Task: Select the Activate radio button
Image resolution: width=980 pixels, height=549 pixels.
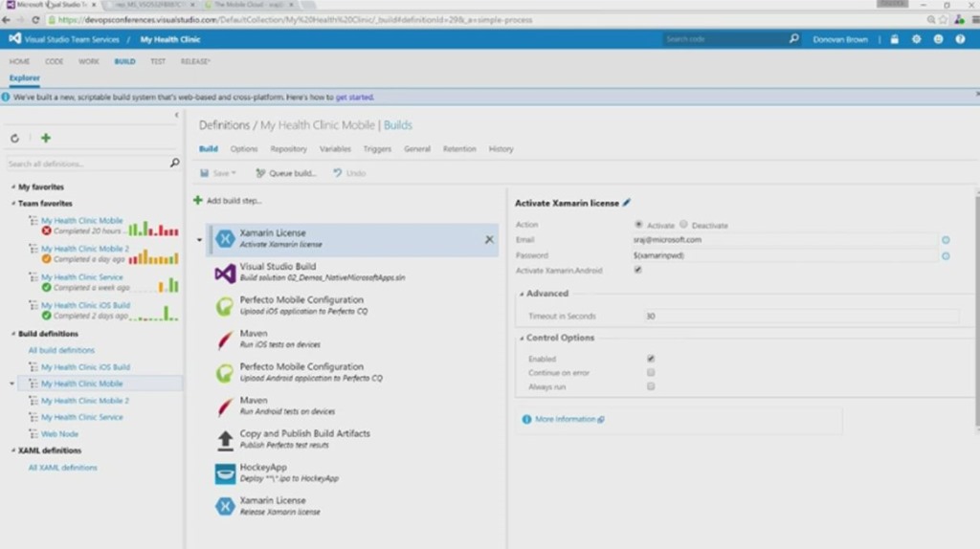Action: 638,224
